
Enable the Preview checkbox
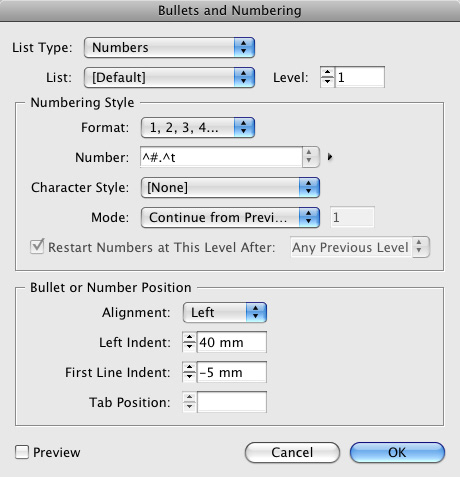point(22,452)
